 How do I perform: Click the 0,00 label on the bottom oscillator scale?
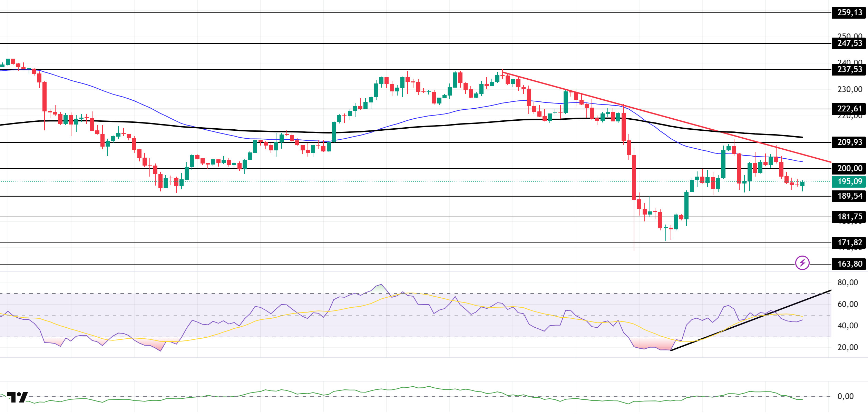click(845, 397)
